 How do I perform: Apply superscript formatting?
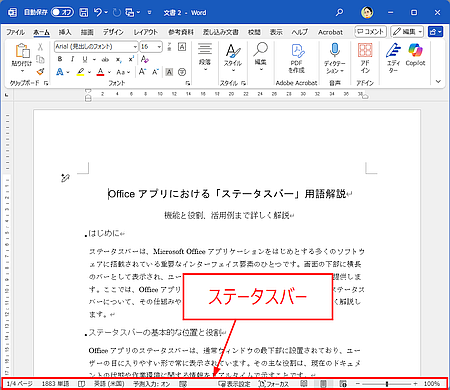coord(131,59)
